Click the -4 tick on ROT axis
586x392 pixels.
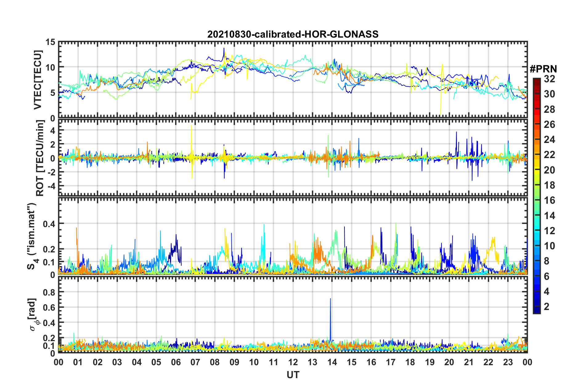(51, 186)
